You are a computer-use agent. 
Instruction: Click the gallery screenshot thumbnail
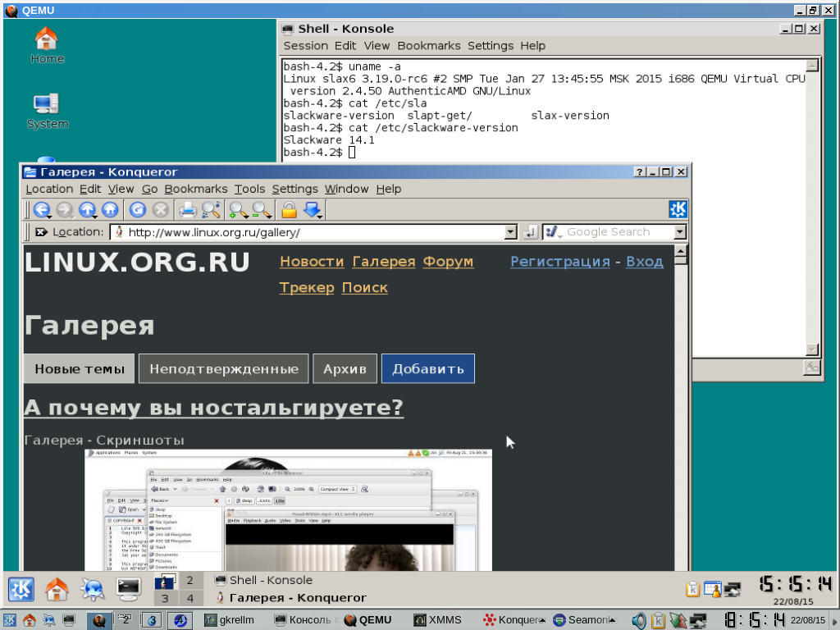pos(288,510)
